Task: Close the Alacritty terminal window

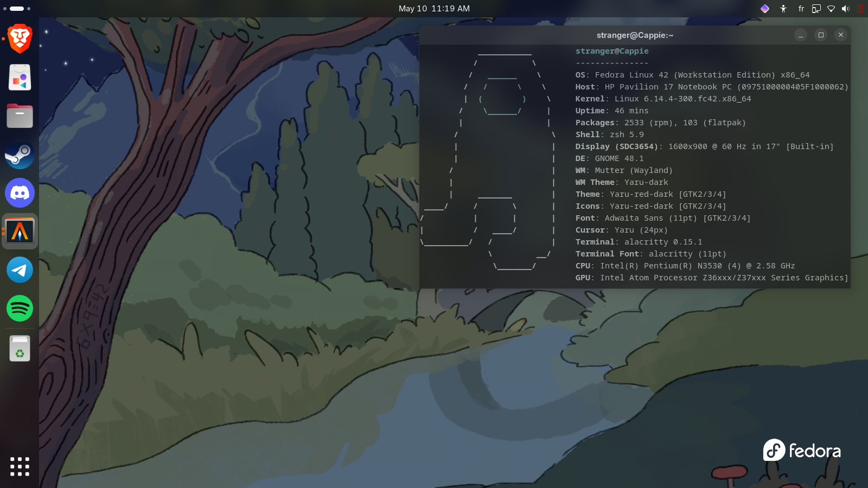Action: coord(841,35)
